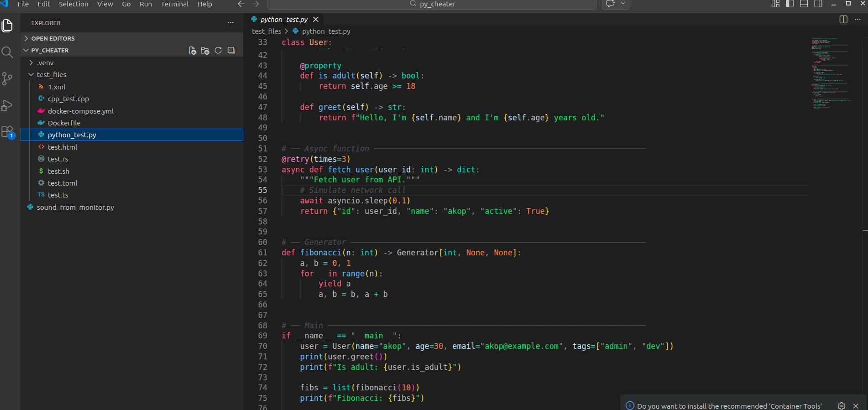Open 1.xml in explorer
The image size is (868, 410).
click(132, 87)
